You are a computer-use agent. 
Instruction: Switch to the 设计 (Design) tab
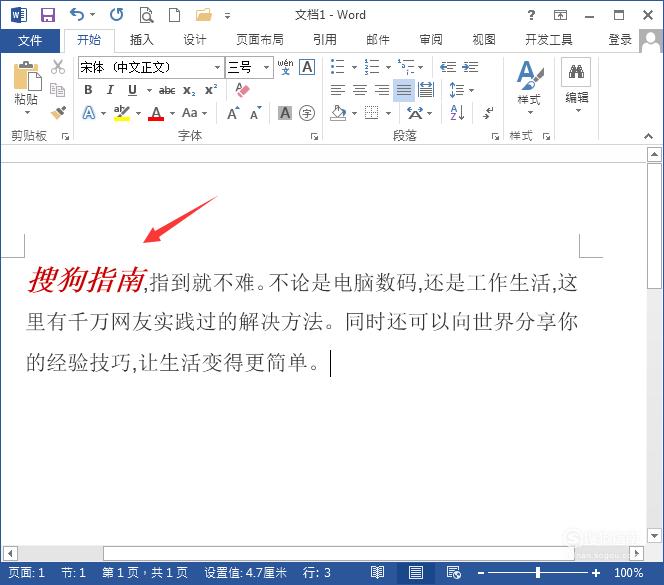click(194, 40)
